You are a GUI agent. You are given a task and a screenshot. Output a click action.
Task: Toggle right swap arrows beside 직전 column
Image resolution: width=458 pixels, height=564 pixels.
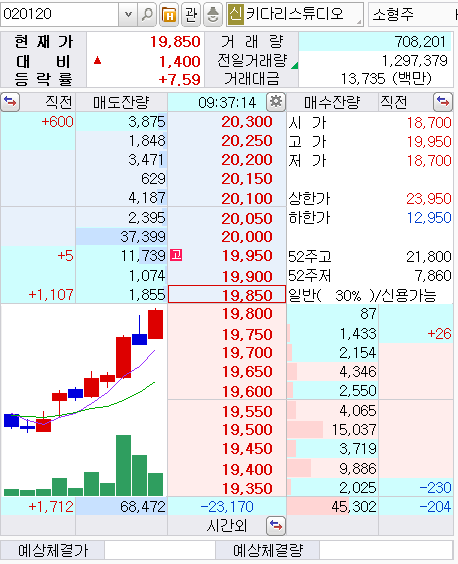[443, 102]
